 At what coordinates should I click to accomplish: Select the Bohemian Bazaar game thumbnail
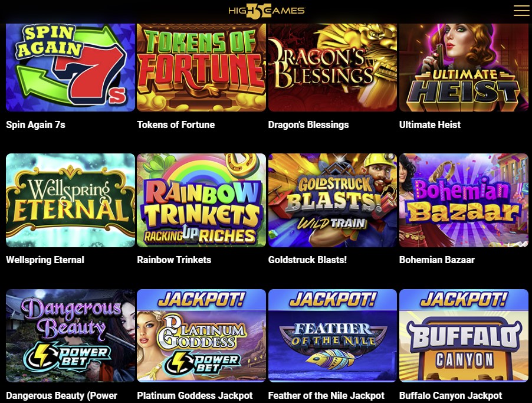tap(464, 200)
